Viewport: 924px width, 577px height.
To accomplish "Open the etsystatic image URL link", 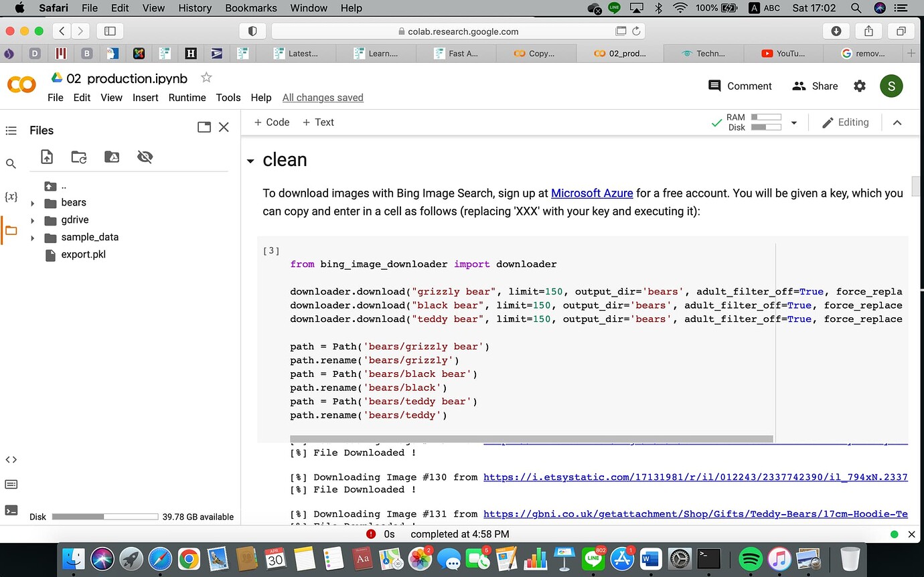I will 696,477.
